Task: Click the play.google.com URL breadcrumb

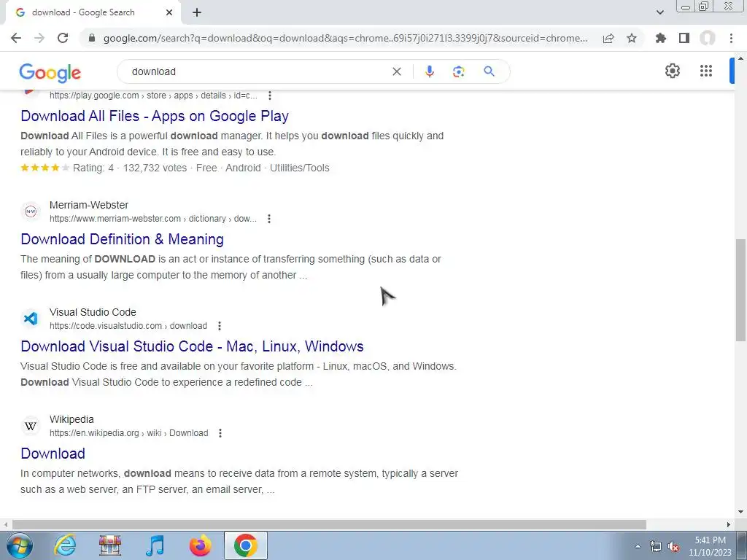Action: (153, 96)
